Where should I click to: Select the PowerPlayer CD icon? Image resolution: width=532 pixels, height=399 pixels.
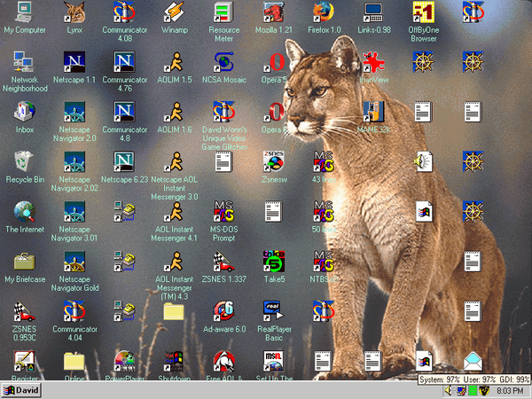click(124, 362)
